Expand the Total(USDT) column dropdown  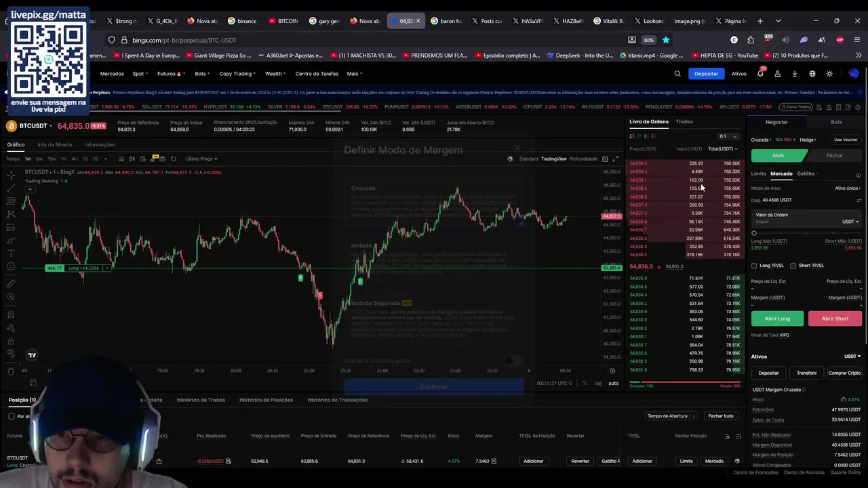click(723, 148)
